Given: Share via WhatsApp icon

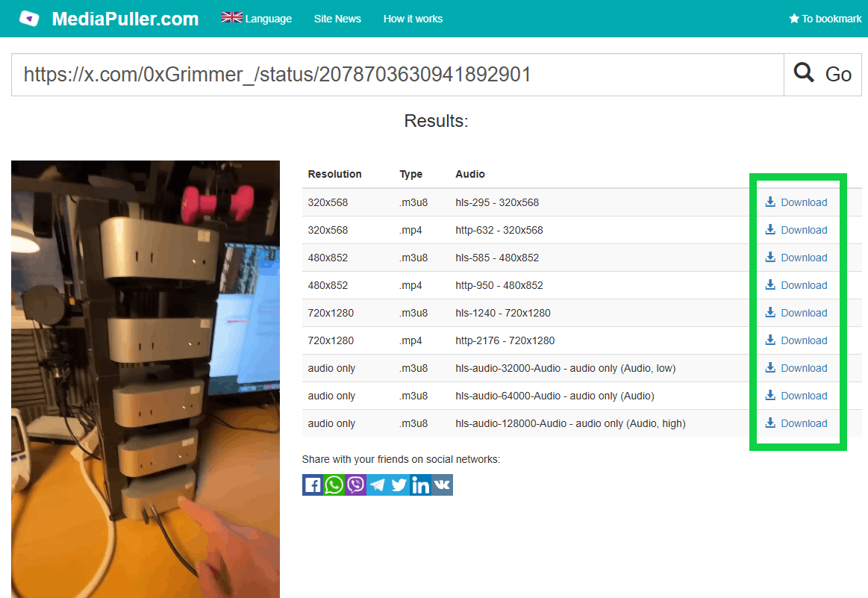Looking at the screenshot, I should (334, 485).
